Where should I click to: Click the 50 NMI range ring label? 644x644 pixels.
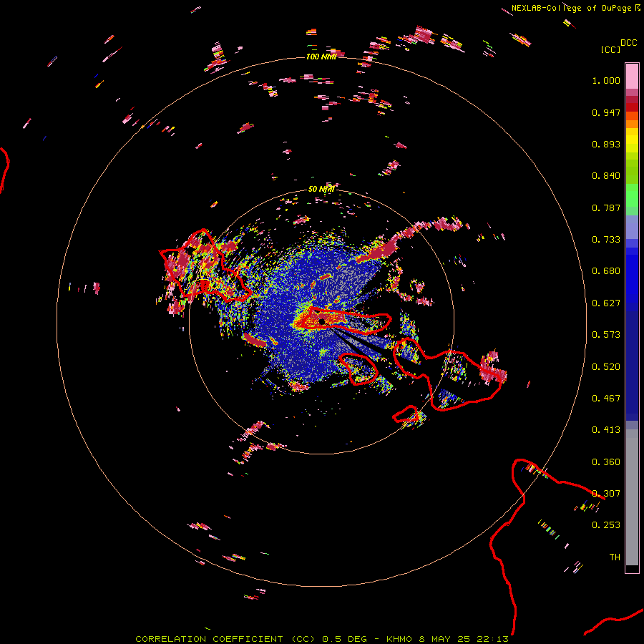(321, 190)
